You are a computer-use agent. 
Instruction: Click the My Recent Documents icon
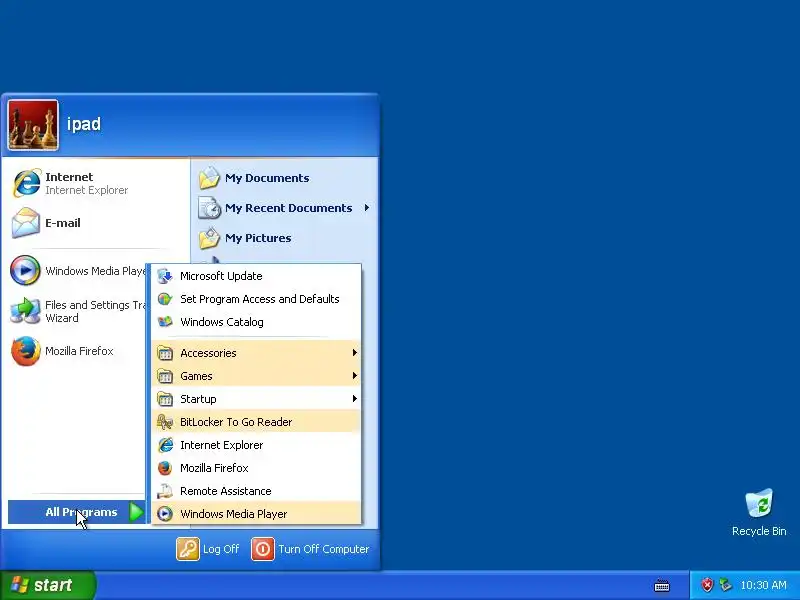pyautogui.click(x=209, y=208)
